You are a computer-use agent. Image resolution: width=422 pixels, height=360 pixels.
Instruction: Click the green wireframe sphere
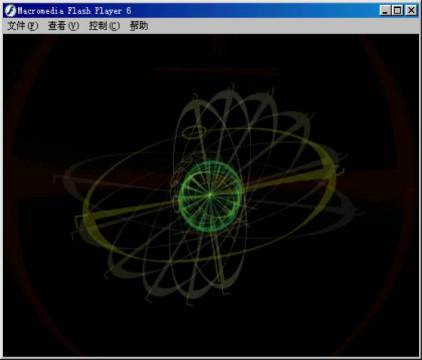(210, 196)
